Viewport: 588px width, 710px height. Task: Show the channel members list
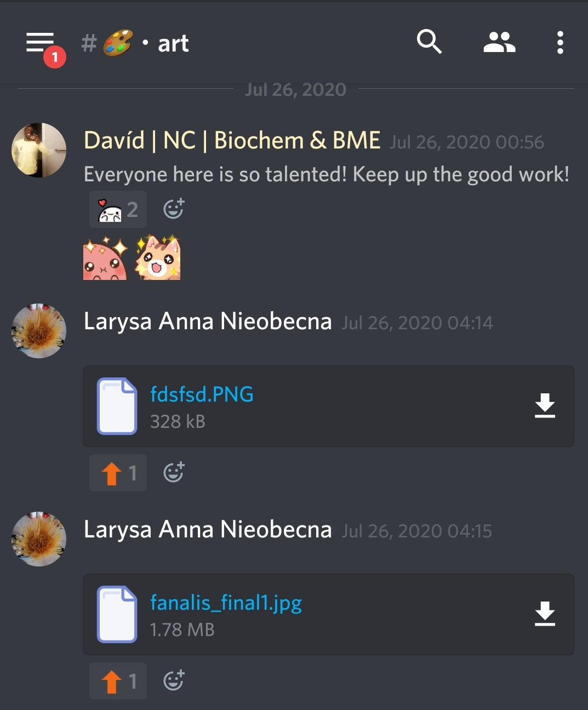point(499,42)
